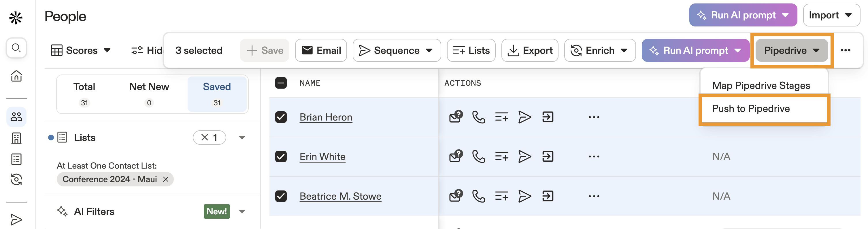This screenshot has width=868, height=229.
Task: Expand the Enrich dropdown
Action: tap(599, 50)
